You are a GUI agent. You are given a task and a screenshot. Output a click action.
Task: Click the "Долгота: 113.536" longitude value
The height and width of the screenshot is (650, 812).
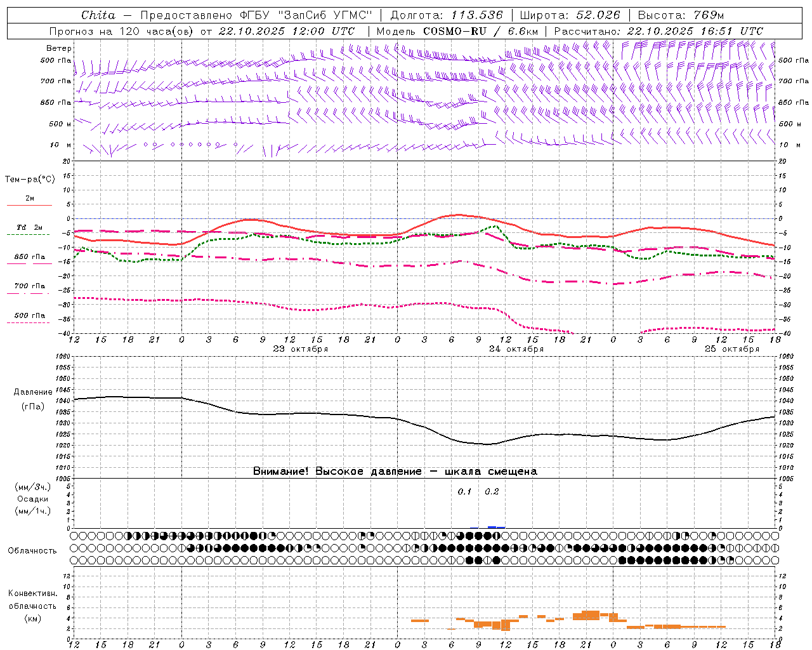coord(447,15)
